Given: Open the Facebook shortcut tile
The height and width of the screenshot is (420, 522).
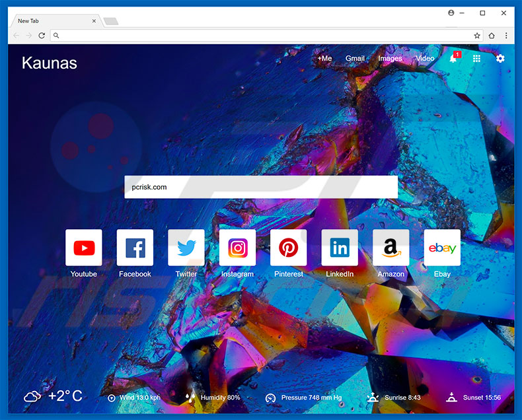Looking at the screenshot, I should point(135,248).
